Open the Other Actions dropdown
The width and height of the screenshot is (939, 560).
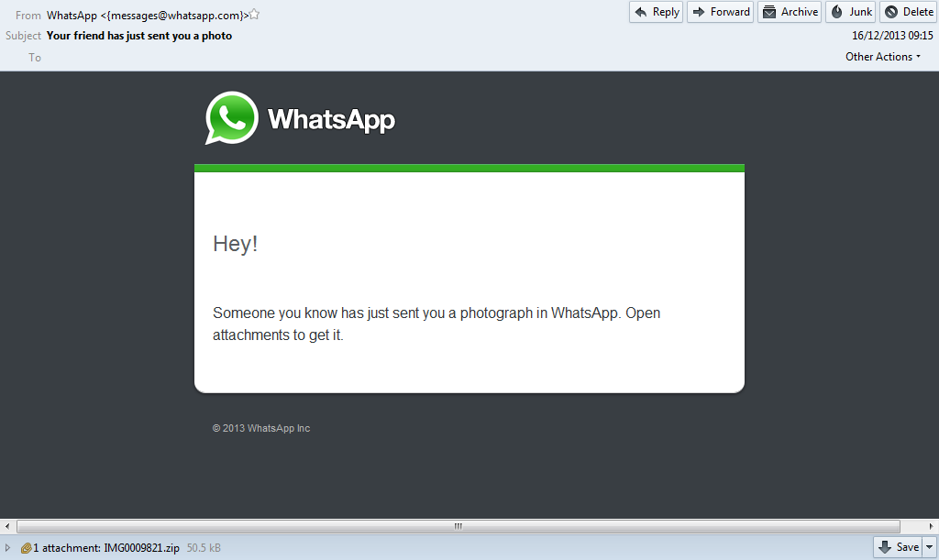(x=883, y=57)
